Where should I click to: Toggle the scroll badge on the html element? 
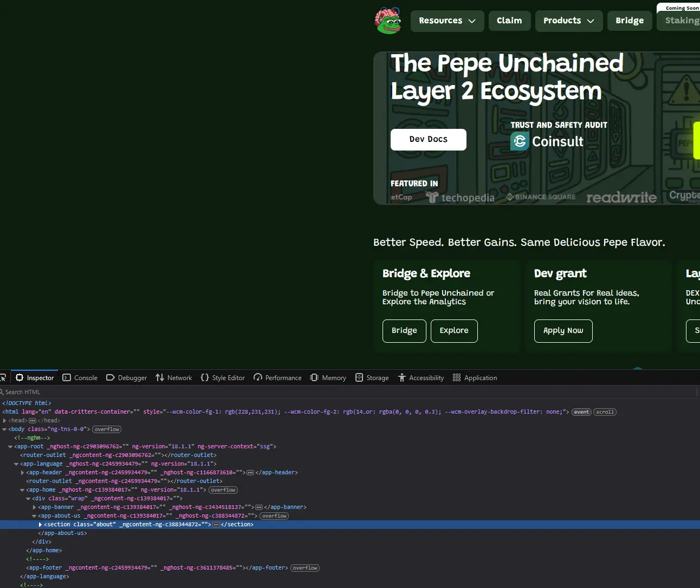[x=605, y=412]
